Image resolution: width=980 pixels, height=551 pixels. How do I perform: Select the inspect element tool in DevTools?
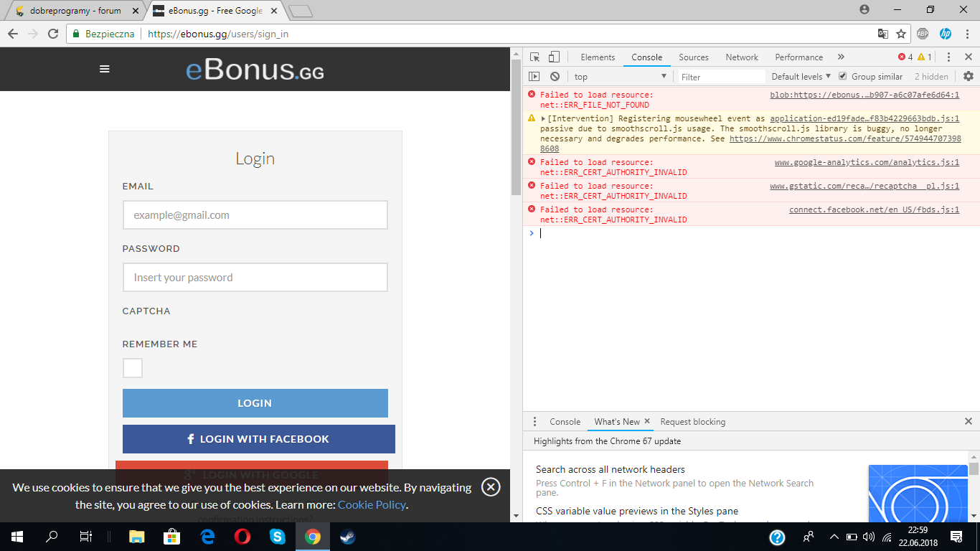(x=534, y=57)
